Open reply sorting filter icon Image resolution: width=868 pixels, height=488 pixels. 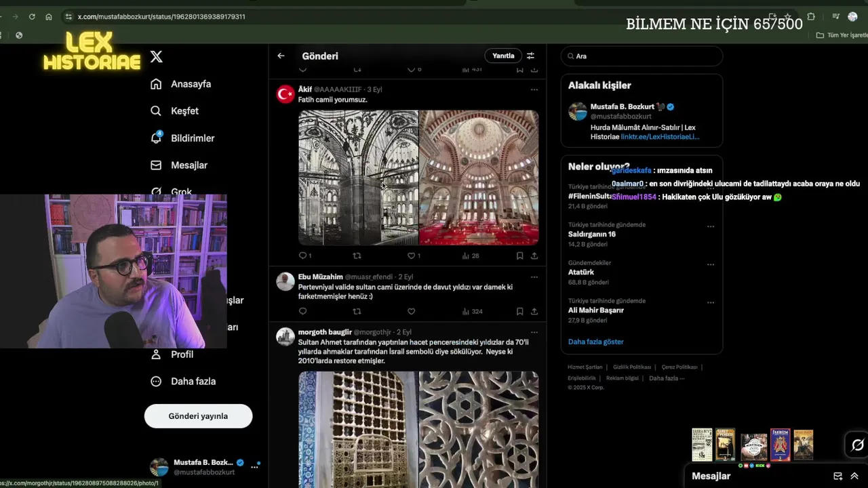[531, 56]
